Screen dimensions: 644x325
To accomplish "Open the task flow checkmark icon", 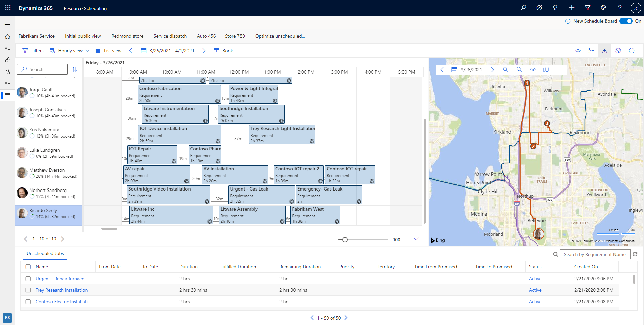I will coord(539,8).
